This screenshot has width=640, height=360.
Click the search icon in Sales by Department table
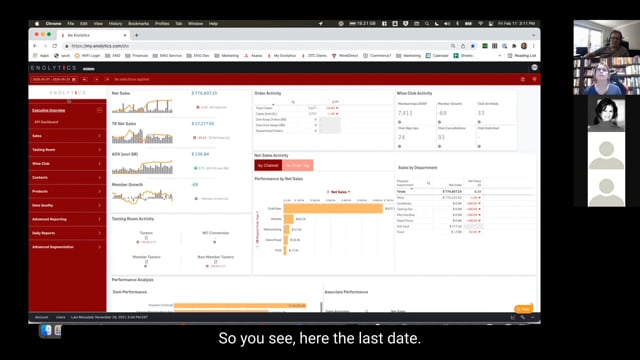pos(429,183)
